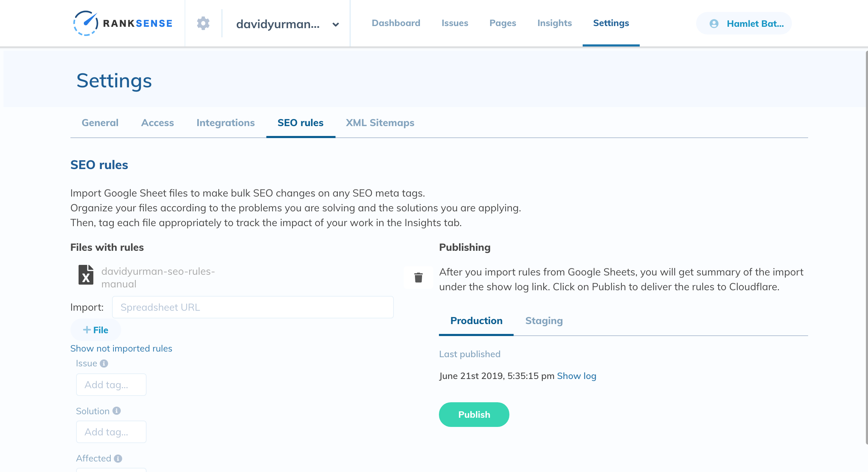Click Show not imported rules link
The image size is (868, 472).
tap(121, 348)
